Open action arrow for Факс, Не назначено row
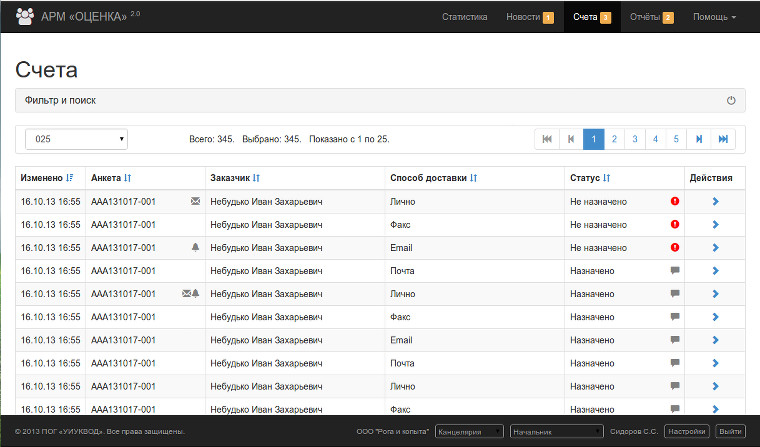 [715, 224]
